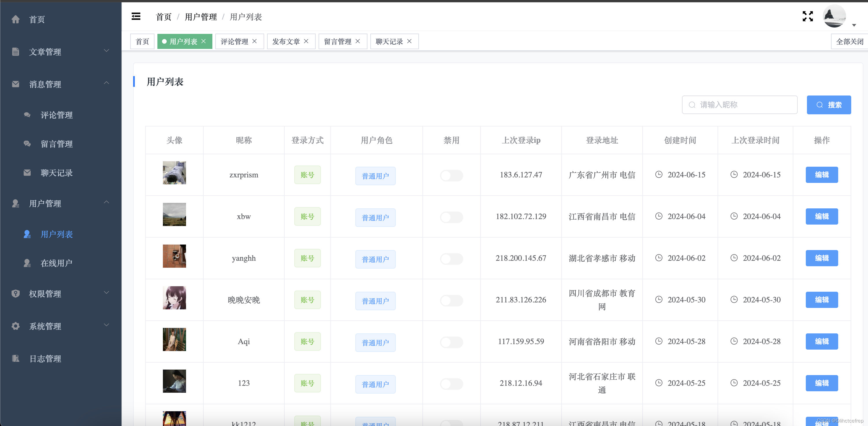Toggle the 禁用 switch for user yanghh
868x426 pixels.
(452, 259)
